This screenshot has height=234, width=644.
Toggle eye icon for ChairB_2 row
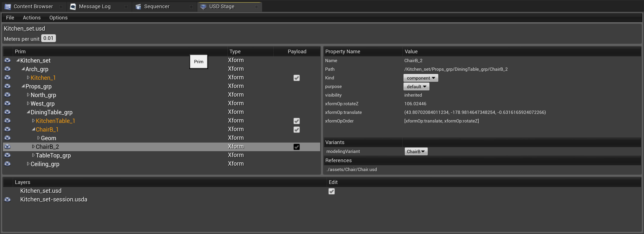click(8, 147)
